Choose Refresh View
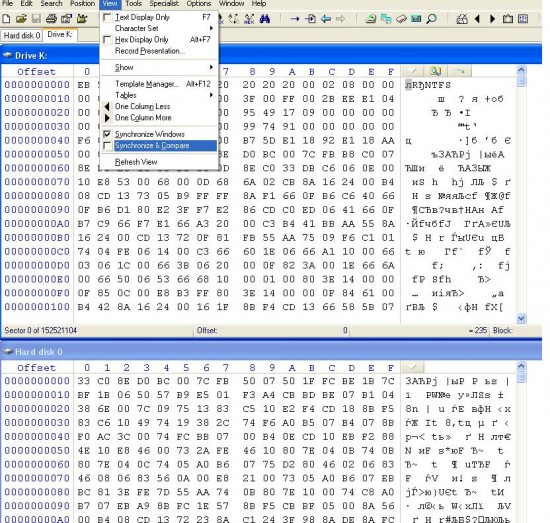Screen dimensions: 550x523 tap(159, 162)
